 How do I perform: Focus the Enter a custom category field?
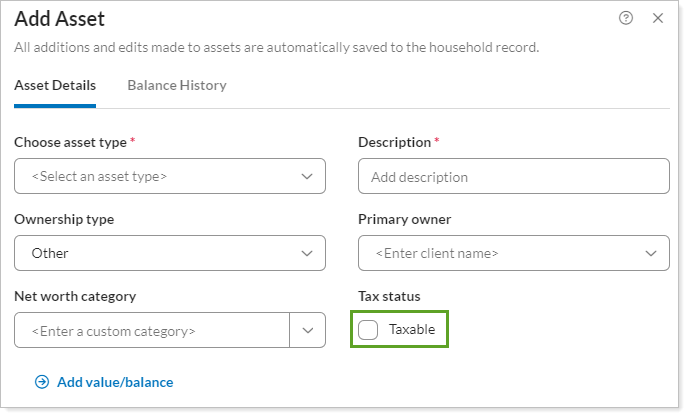click(150, 330)
